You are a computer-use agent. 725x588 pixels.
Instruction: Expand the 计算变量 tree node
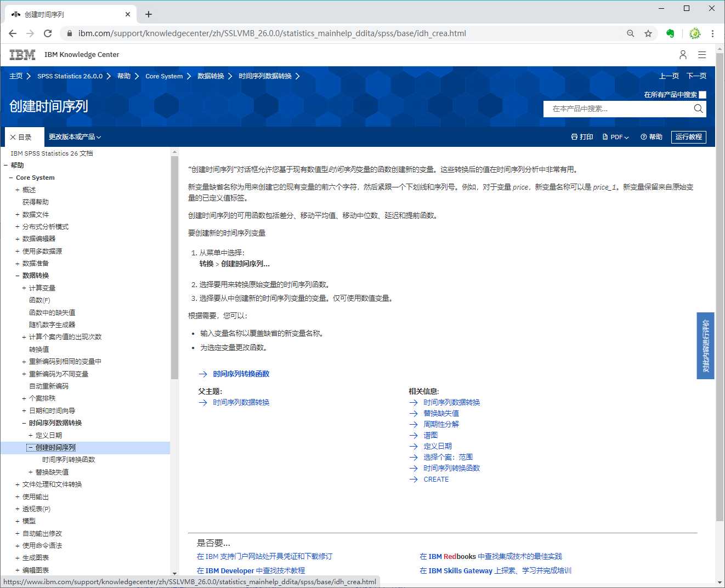click(x=24, y=288)
